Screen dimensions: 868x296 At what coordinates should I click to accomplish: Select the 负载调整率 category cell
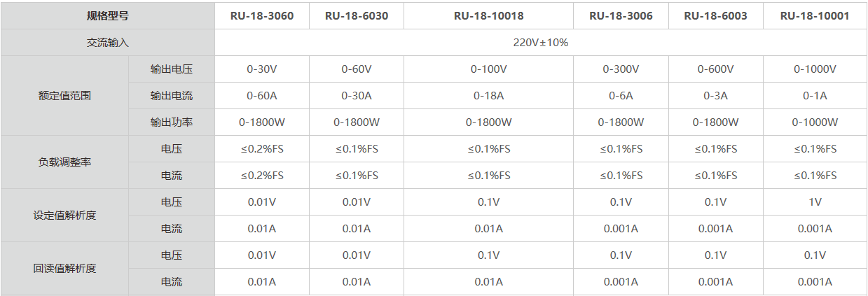(x=64, y=162)
